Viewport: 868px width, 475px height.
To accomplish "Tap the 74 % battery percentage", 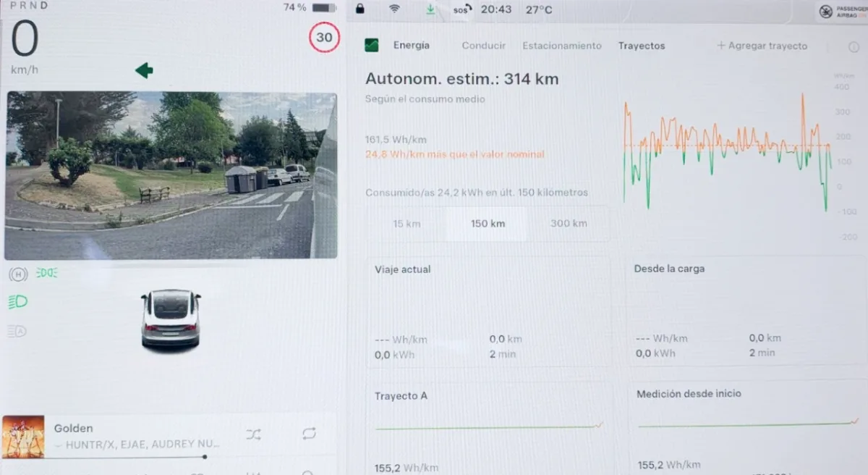I will 294,7.
